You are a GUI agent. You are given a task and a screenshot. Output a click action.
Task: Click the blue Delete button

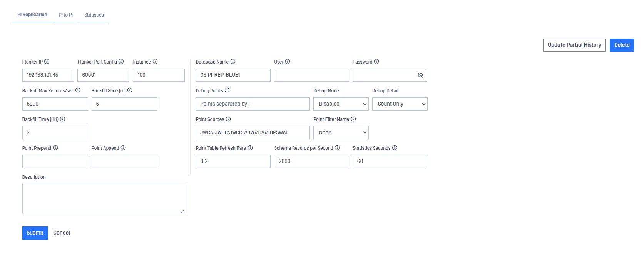[x=622, y=45]
